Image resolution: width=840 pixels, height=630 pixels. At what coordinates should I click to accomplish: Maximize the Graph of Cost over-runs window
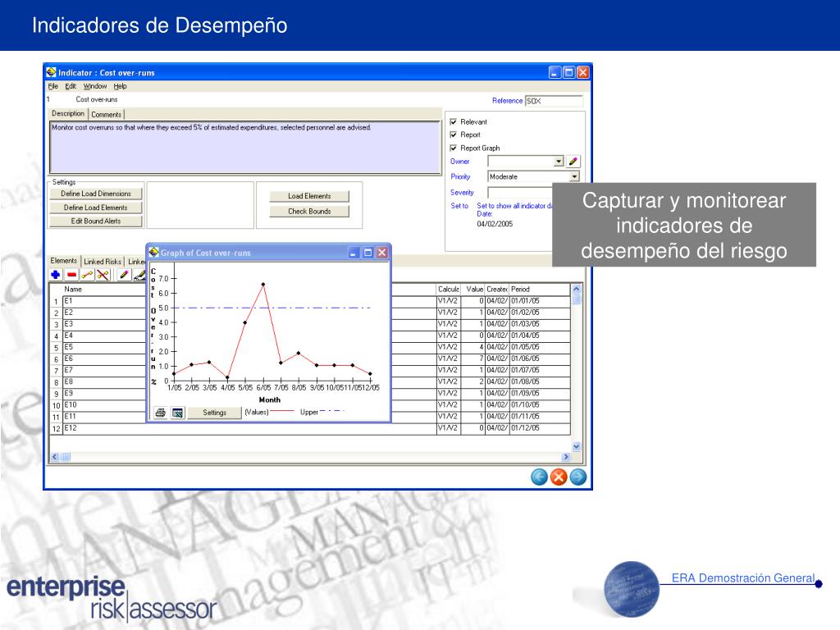(368, 253)
